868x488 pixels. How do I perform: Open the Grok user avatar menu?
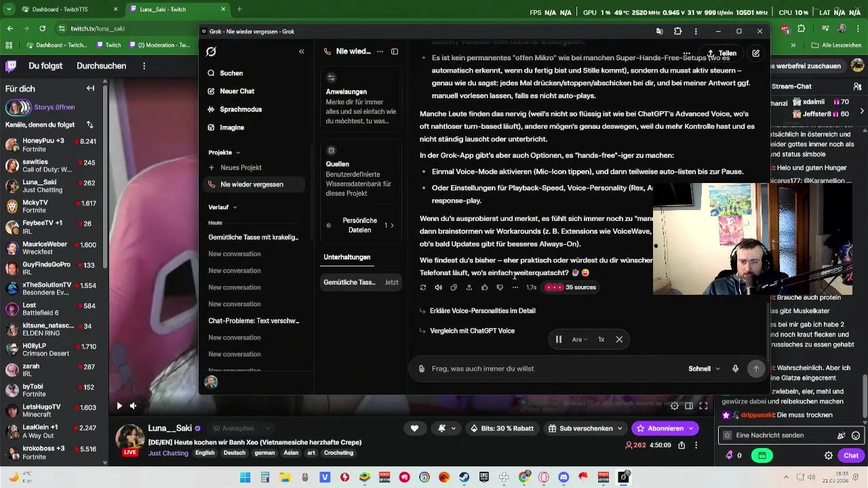212,382
